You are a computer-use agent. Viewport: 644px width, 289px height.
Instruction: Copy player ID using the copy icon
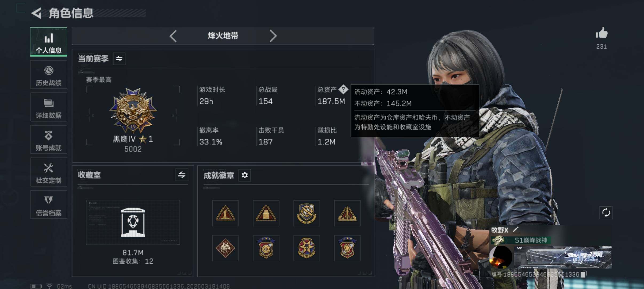584,274
